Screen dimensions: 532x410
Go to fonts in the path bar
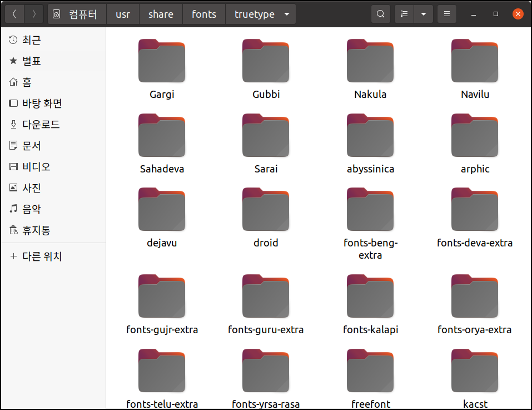click(204, 14)
